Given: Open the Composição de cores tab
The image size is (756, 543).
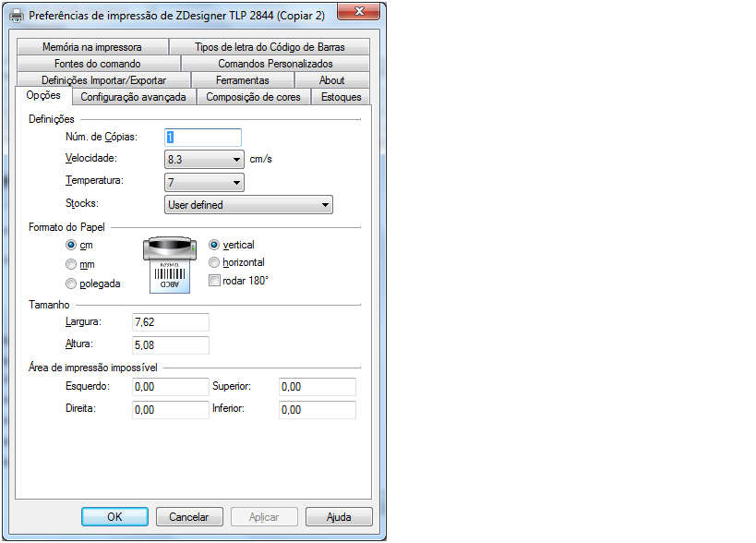Looking at the screenshot, I should coord(253,97).
